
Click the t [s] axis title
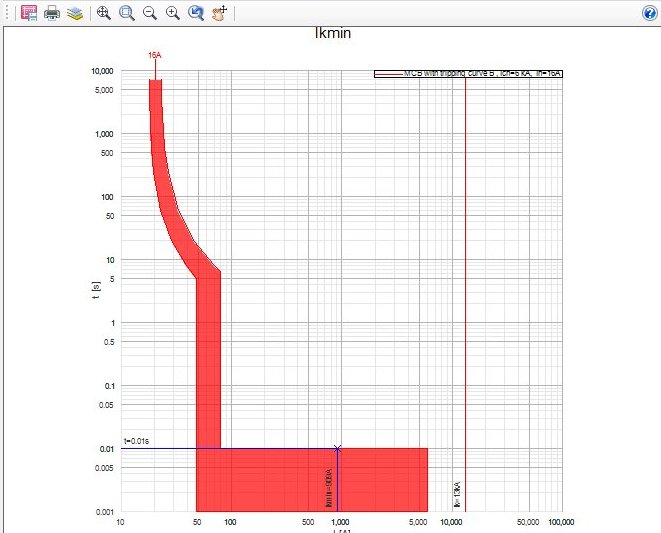pyautogui.click(x=96, y=291)
